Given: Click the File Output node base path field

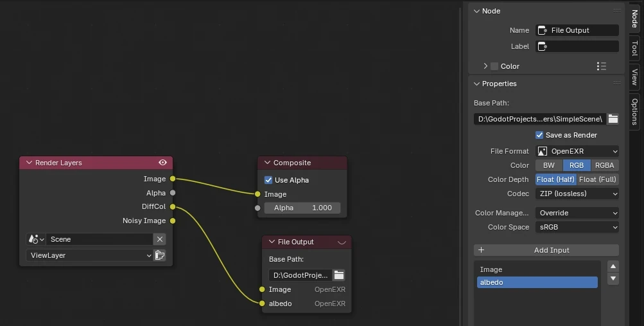Looking at the screenshot, I should click(300, 275).
